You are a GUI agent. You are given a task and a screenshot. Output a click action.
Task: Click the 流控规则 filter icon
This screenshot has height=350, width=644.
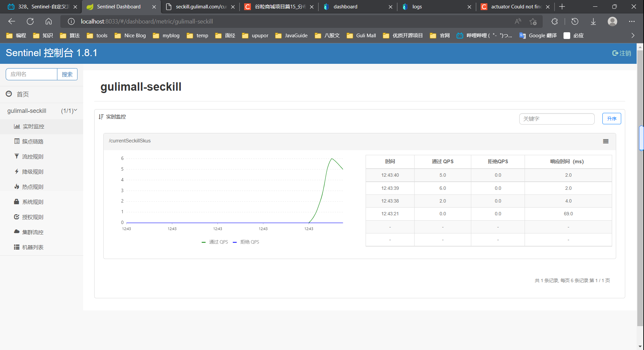[x=17, y=156]
